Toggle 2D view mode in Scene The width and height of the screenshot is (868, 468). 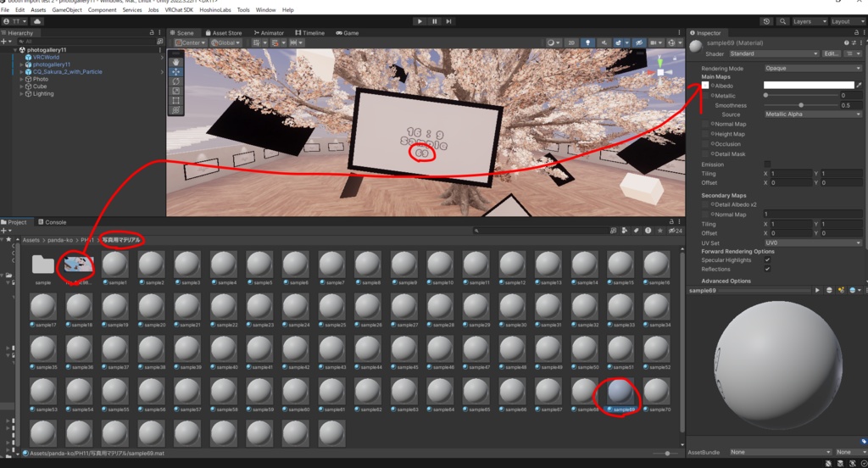571,42
